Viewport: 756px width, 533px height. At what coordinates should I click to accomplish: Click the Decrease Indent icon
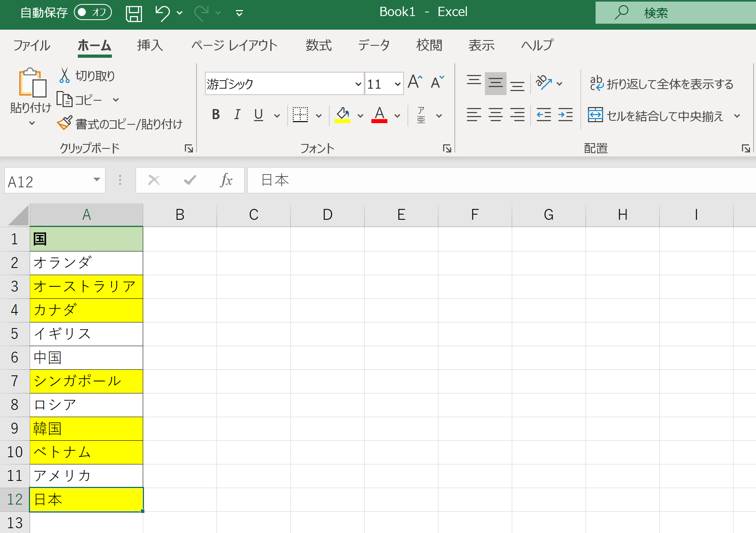[544, 115]
